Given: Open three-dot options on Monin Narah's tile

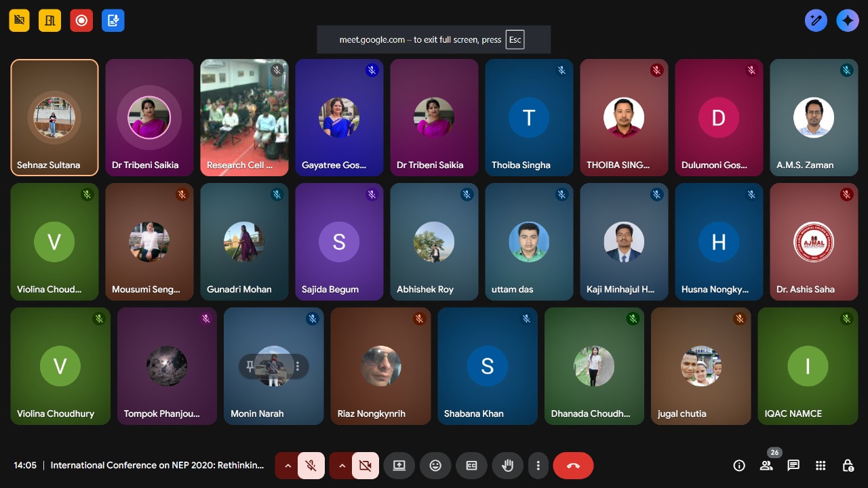Looking at the screenshot, I should [x=298, y=367].
